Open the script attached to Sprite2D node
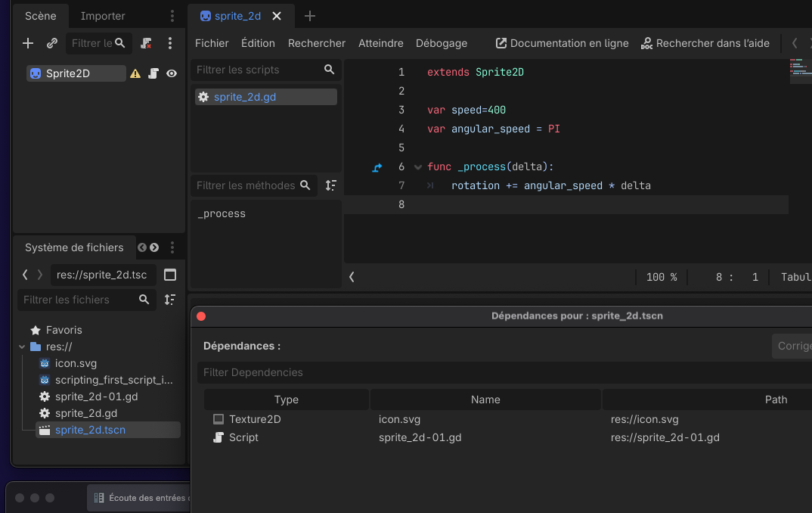The image size is (812, 513). pyautogui.click(x=153, y=73)
